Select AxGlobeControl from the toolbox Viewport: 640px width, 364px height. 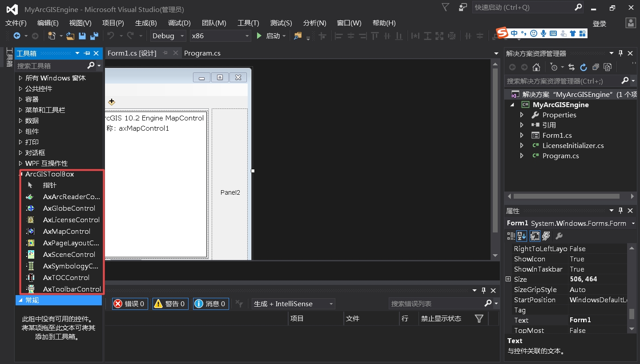tap(68, 208)
